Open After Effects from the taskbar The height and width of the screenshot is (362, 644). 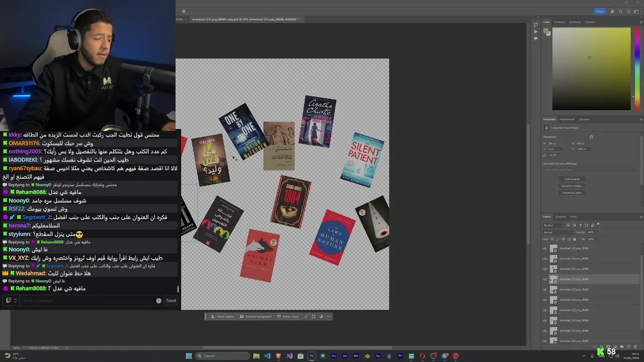click(x=345, y=356)
